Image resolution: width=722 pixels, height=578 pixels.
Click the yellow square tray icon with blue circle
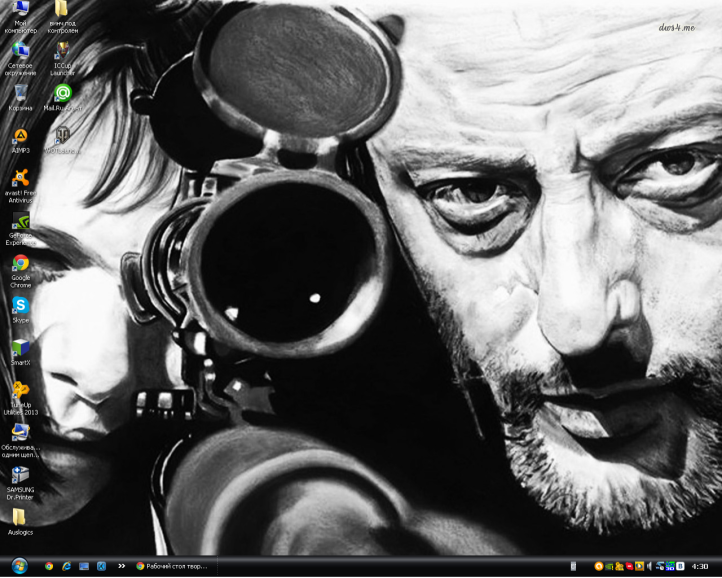[640, 566]
